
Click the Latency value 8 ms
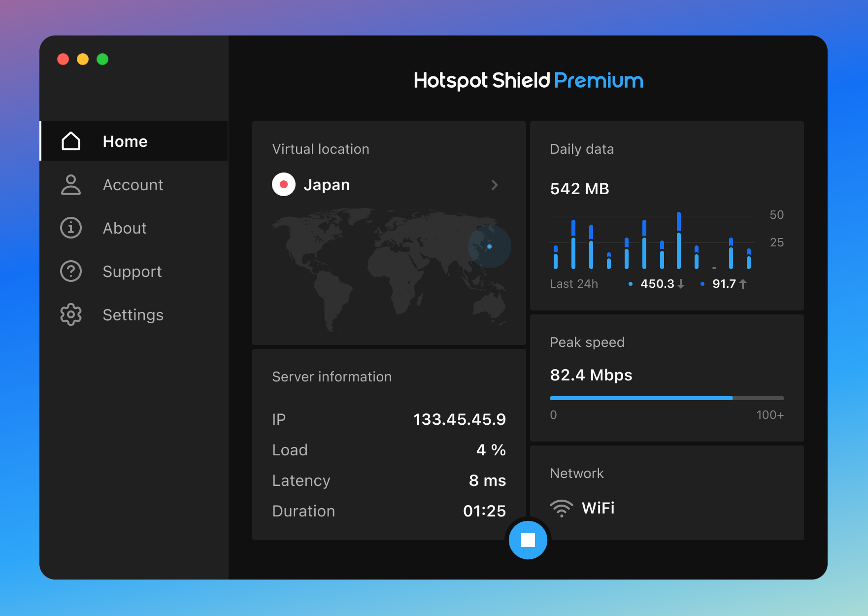pos(487,480)
